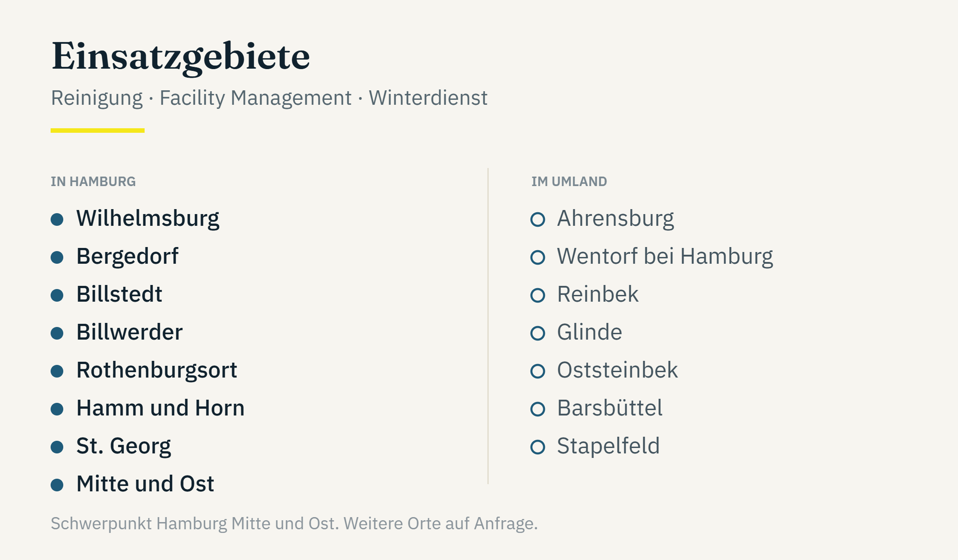
Task: Click the filled bullet next to Rothenburgsort
Action: coord(57,371)
